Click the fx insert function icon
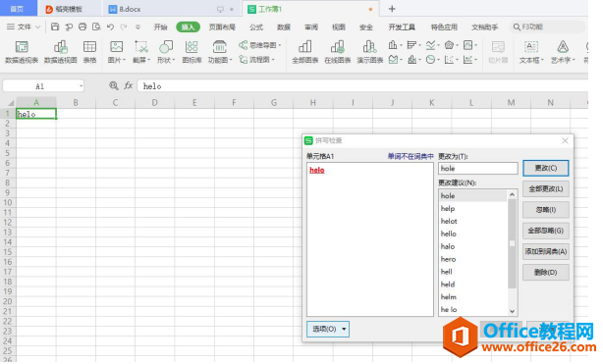603x364 pixels. 129,85
